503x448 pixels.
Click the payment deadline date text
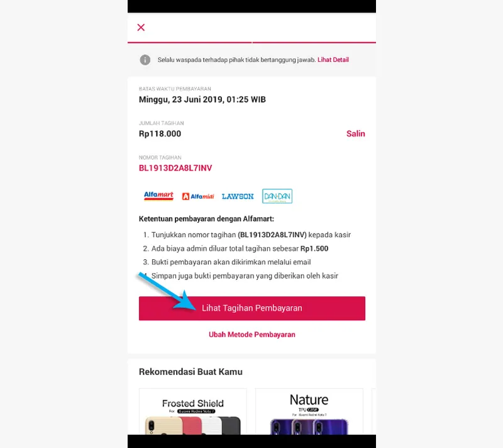tap(202, 99)
